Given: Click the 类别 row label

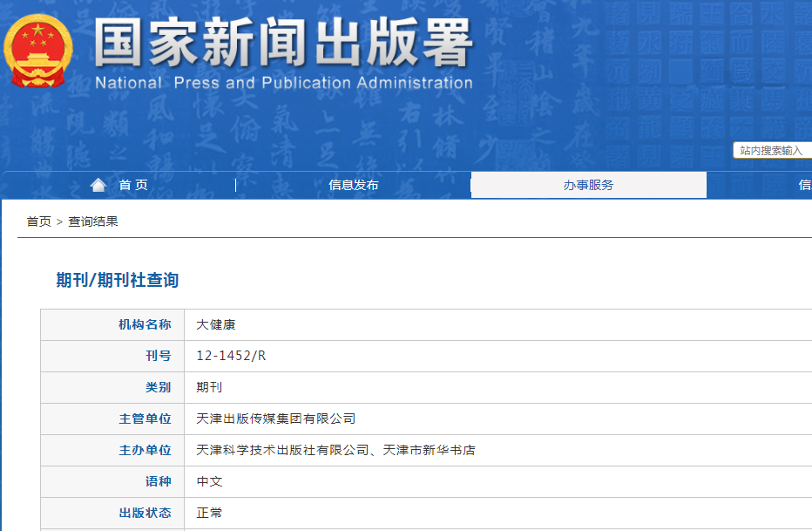Looking at the screenshot, I should point(158,387).
